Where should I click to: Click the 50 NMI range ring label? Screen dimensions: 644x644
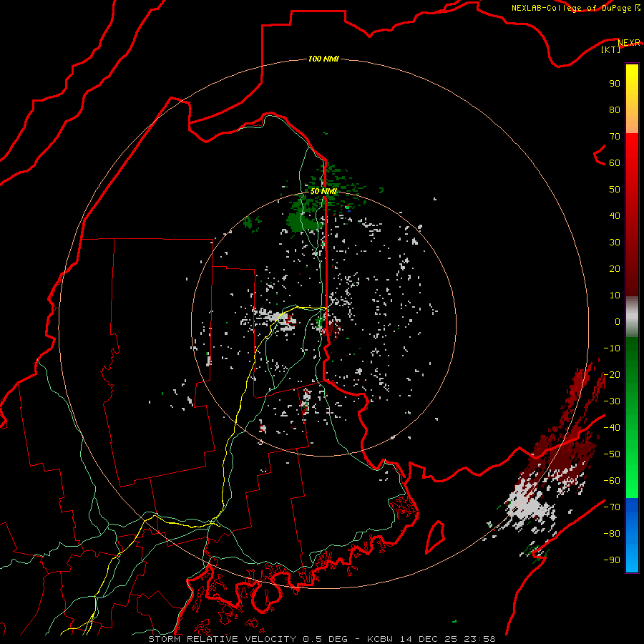coord(323,191)
